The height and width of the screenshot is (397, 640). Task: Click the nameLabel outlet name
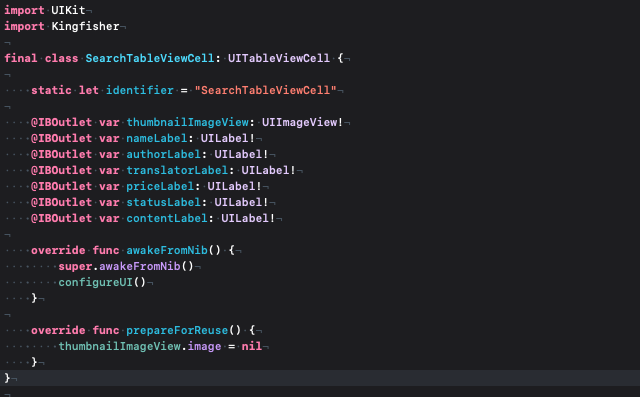(x=157, y=138)
